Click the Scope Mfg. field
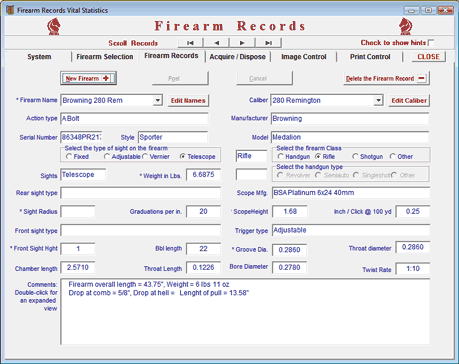This screenshot has width=459, height=364. (x=351, y=193)
